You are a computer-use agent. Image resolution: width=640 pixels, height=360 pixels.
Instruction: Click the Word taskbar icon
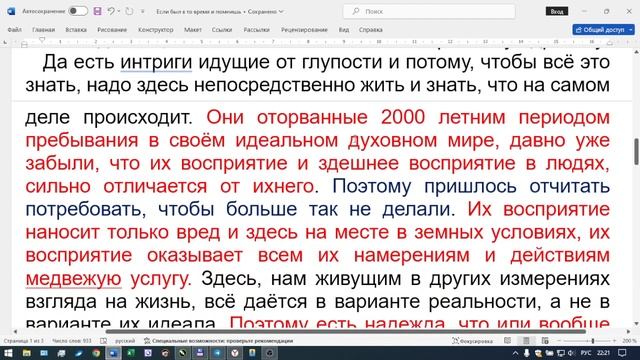[113, 353]
